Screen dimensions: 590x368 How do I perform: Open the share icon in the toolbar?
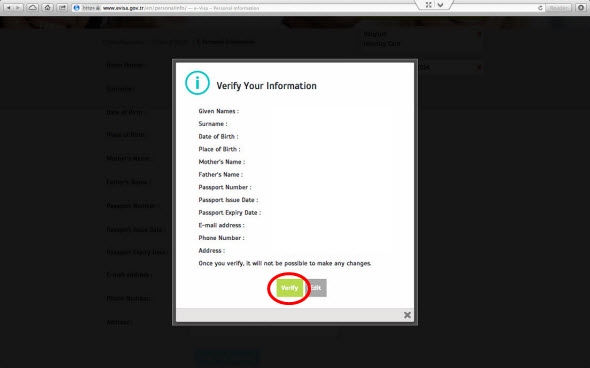[62, 8]
